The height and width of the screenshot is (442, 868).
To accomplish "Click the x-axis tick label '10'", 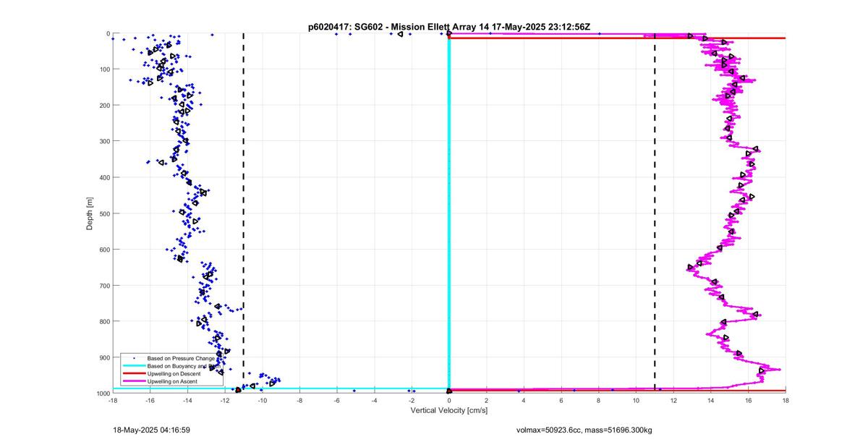I will (636, 400).
